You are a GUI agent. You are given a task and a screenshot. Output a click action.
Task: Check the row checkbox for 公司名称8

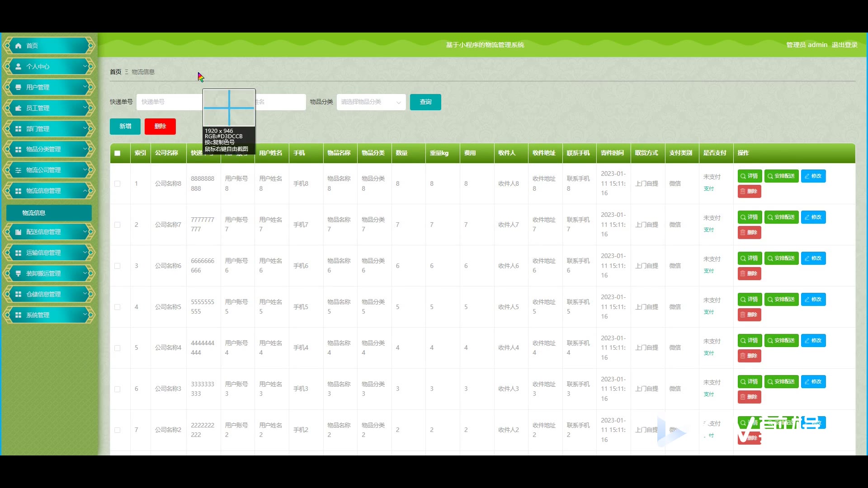click(x=118, y=183)
